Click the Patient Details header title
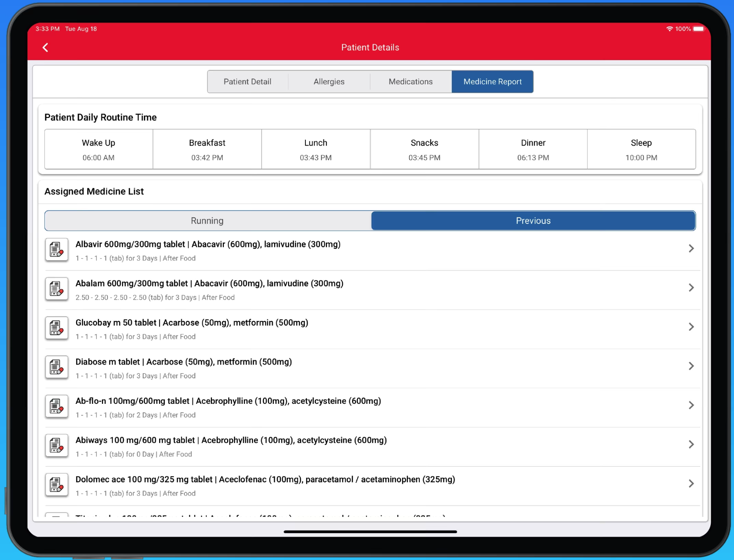This screenshot has height=560, width=734. click(370, 47)
